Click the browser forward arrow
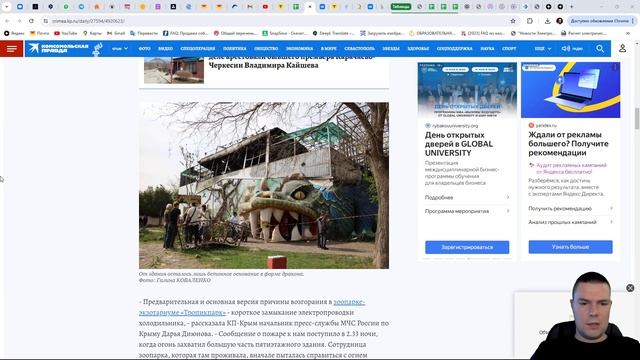 coord(19,21)
